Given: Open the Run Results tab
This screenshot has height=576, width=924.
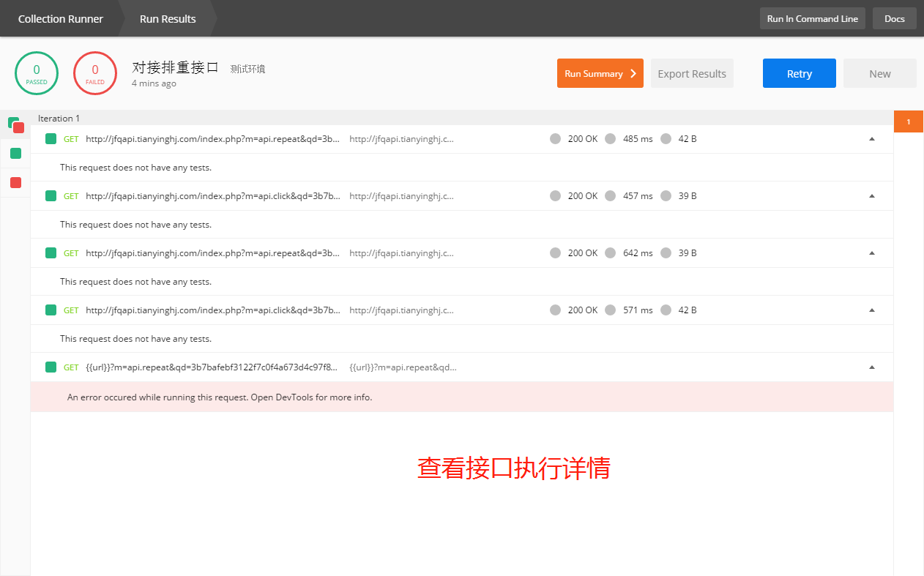Looking at the screenshot, I should click(167, 18).
